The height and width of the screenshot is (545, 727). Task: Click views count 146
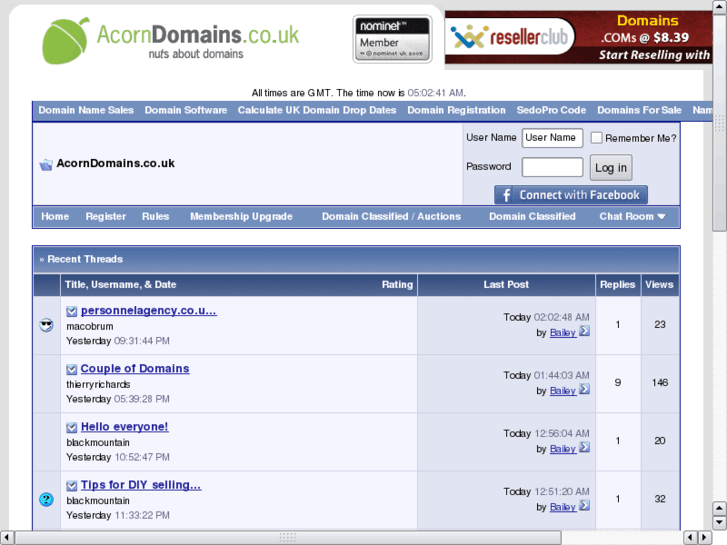(x=660, y=383)
